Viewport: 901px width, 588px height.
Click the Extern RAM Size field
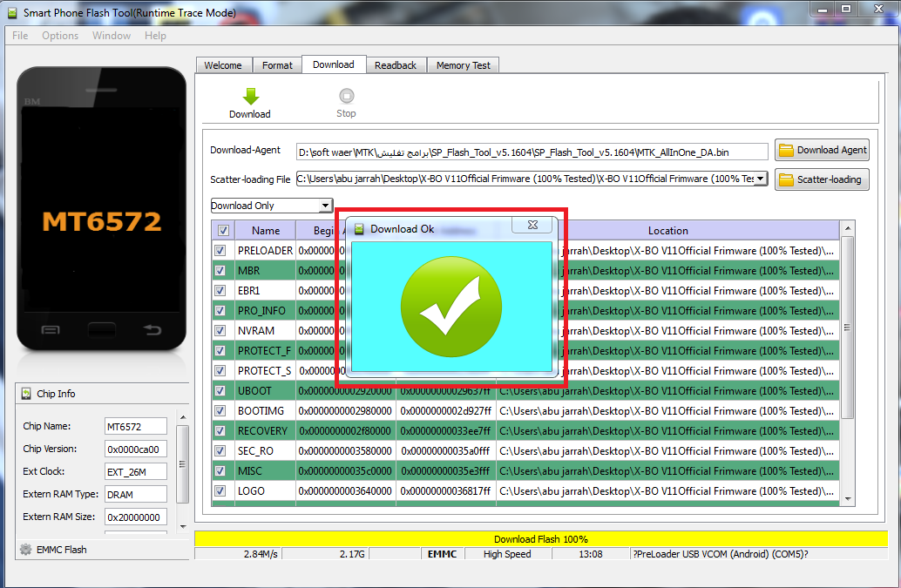136,517
